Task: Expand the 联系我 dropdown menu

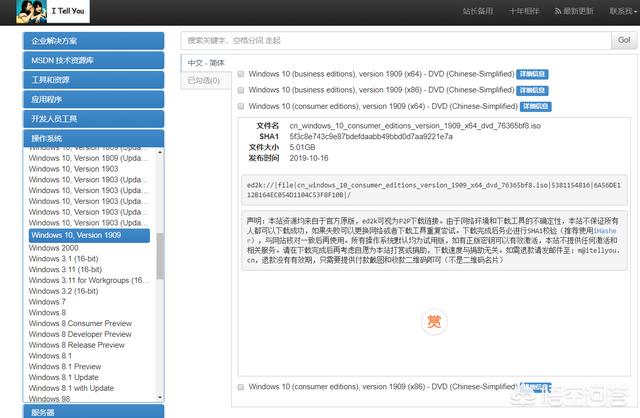Action: tap(623, 11)
